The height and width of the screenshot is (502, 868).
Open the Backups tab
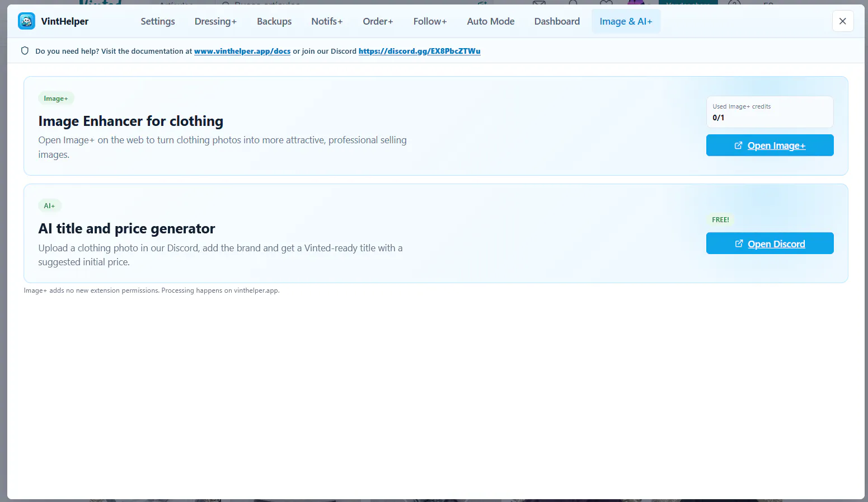[274, 21]
